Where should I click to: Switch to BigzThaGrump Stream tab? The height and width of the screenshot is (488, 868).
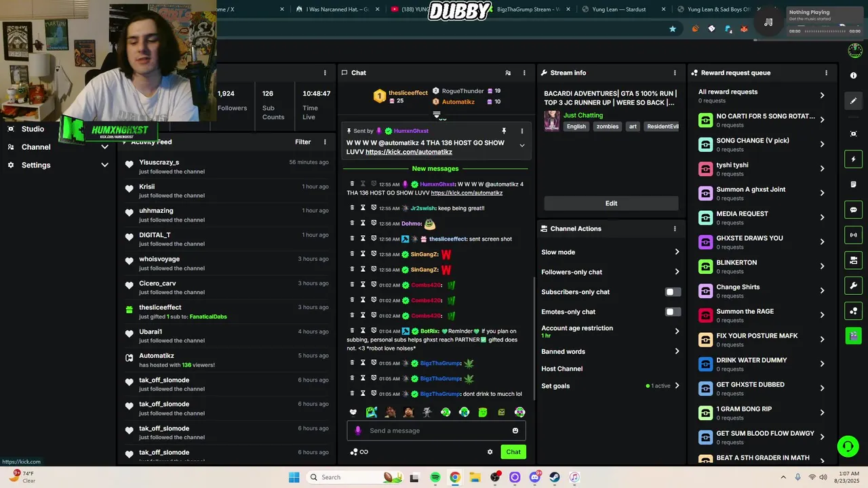click(x=528, y=9)
